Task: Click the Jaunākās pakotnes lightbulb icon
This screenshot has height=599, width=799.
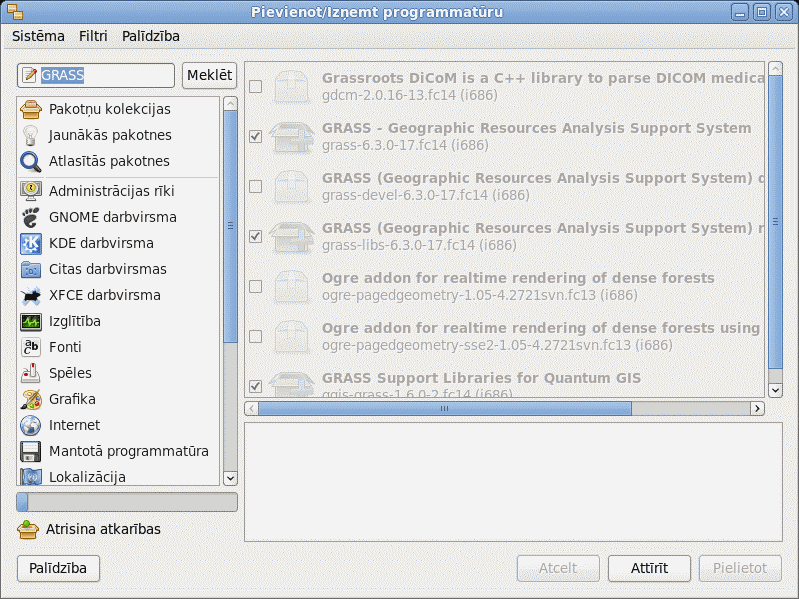Action: (31, 135)
